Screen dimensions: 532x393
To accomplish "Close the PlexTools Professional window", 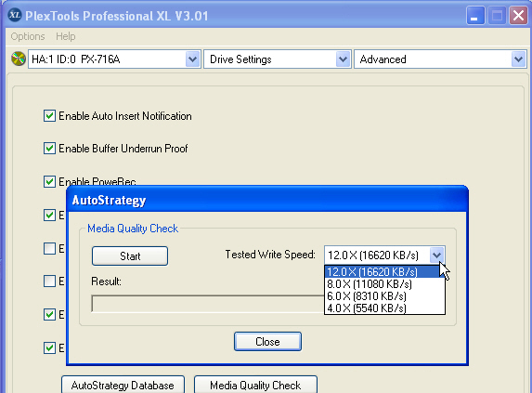I will pyautogui.click(x=518, y=16).
